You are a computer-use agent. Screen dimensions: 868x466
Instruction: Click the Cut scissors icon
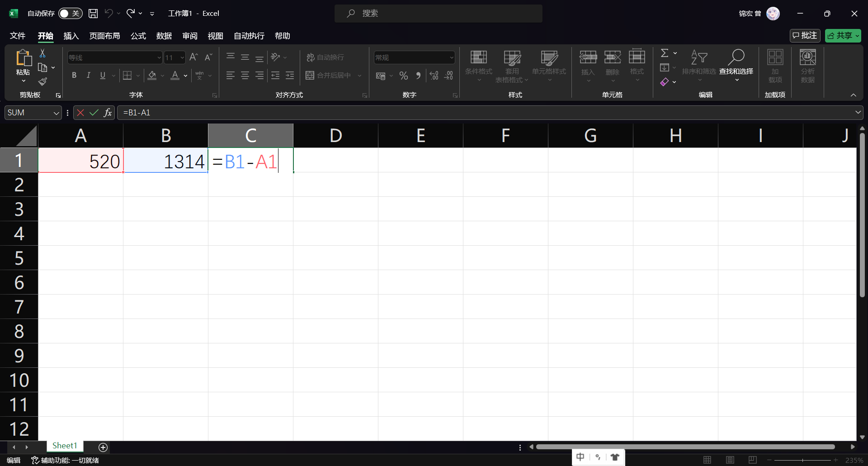42,53
